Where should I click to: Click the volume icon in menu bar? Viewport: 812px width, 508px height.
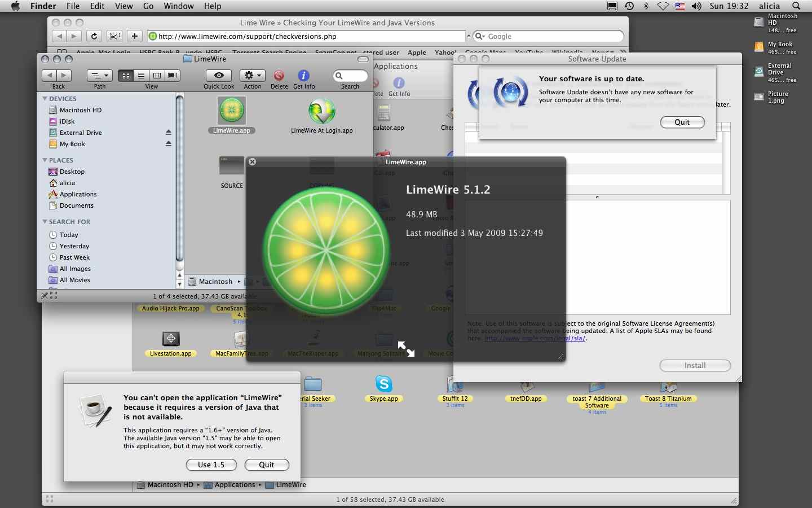click(x=696, y=6)
